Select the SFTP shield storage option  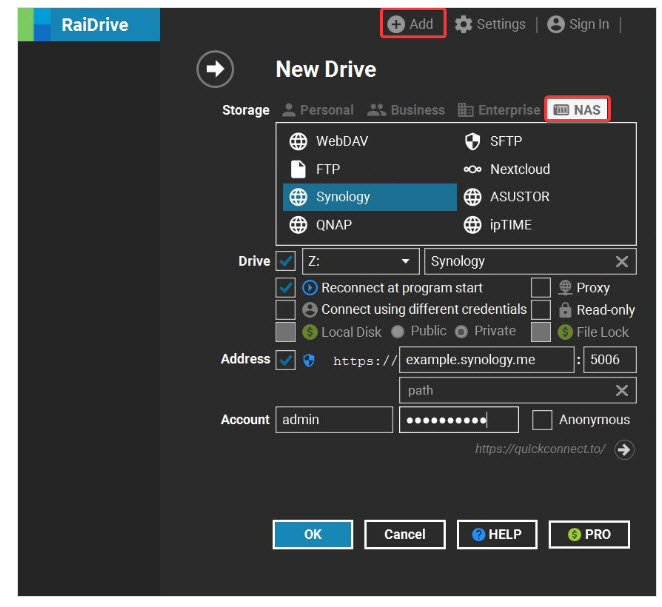473,142
